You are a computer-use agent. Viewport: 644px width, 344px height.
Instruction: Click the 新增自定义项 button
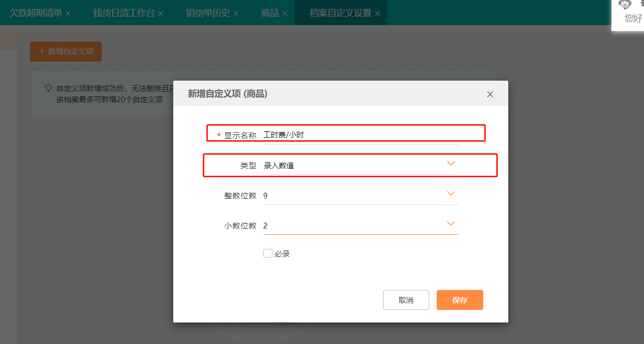pos(66,52)
